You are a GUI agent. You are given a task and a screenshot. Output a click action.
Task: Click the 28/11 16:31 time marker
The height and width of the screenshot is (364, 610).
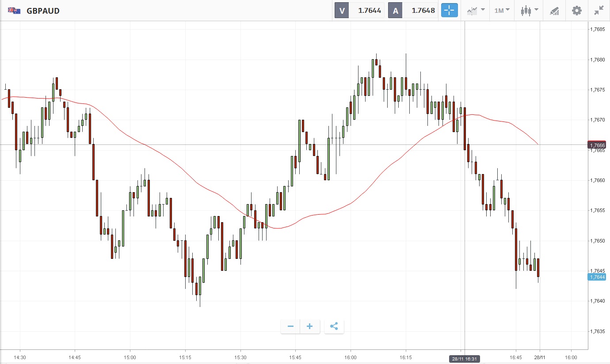[x=465, y=359]
